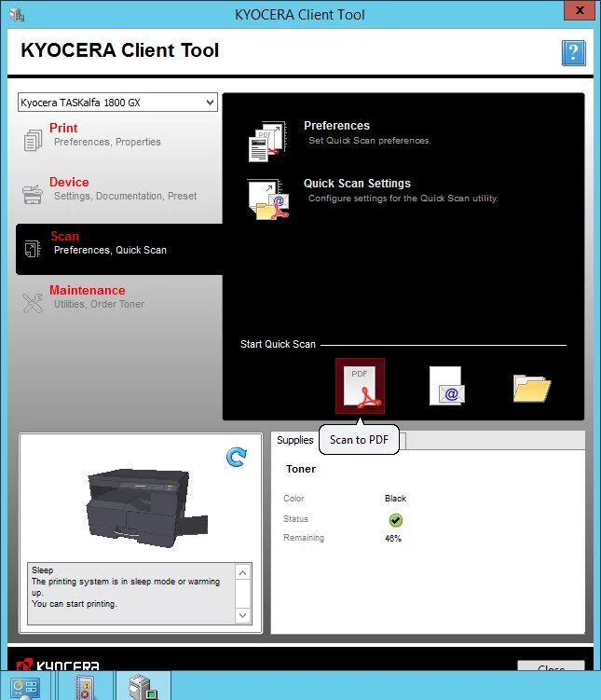601x700 pixels.
Task: Click the printer image thumbnail
Action: tap(147, 508)
